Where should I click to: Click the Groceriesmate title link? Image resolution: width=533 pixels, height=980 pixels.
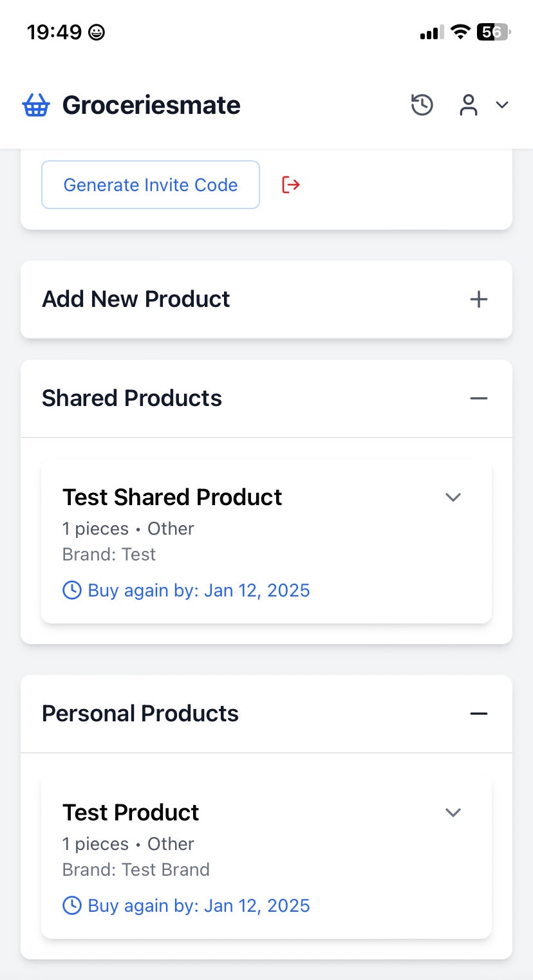click(151, 105)
